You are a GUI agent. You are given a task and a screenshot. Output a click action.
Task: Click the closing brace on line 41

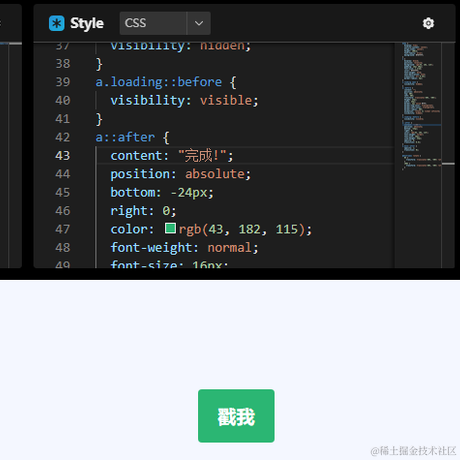pyautogui.click(x=99, y=119)
